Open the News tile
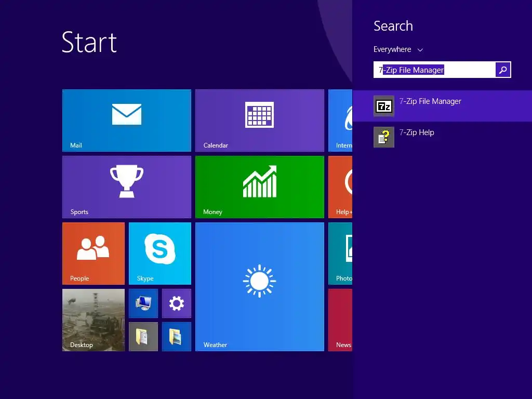This screenshot has height=399, width=532. pos(340,320)
